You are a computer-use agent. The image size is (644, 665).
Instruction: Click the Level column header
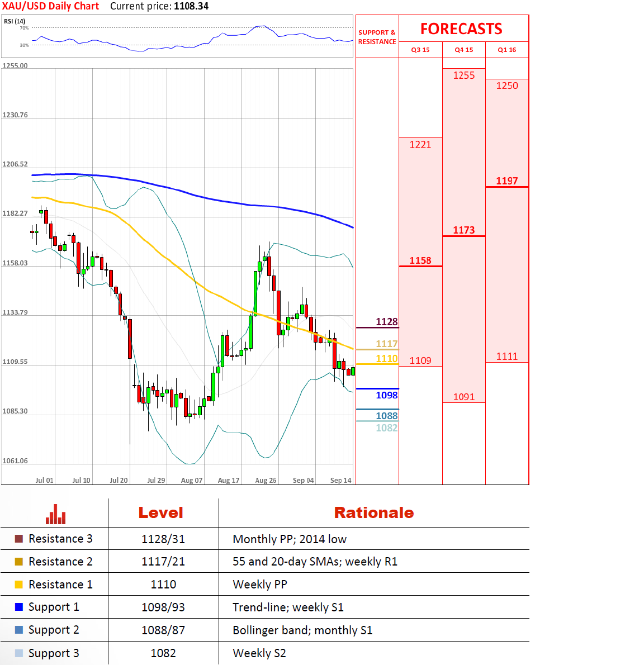click(161, 513)
